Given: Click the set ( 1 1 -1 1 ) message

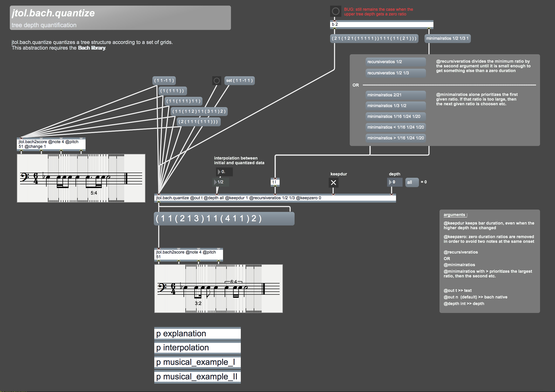Looking at the screenshot, I should (x=239, y=80).
